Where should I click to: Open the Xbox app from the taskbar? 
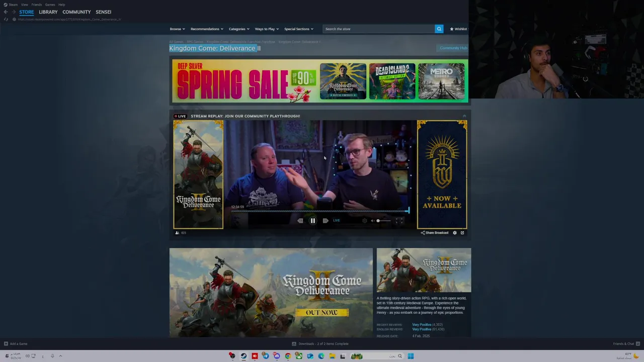(x=299, y=356)
